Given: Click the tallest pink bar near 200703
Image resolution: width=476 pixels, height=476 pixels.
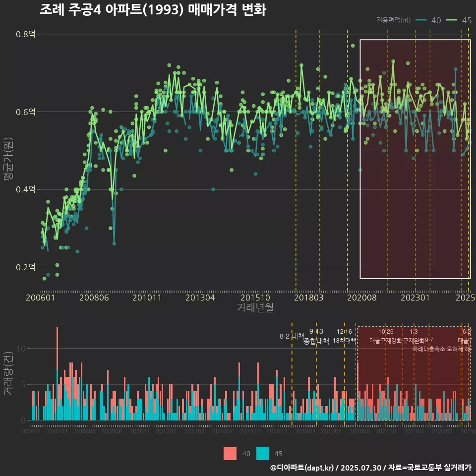Looking at the screenshot, I should point(57,349).
